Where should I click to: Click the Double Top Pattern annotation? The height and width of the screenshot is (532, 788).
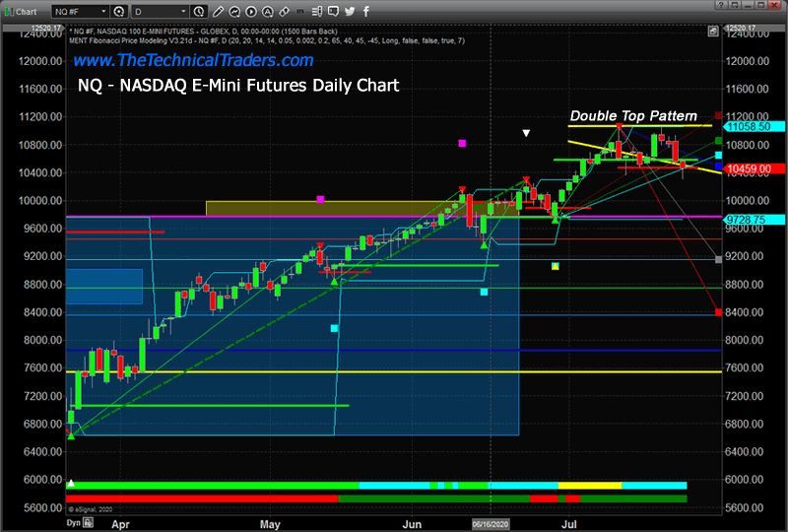tap(633, 116)
